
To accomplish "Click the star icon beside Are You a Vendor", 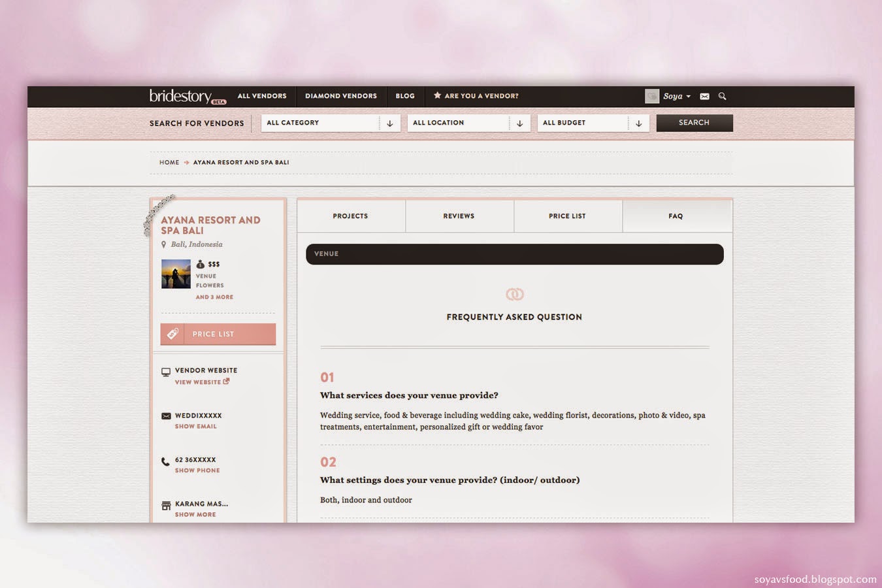I will (x=437, y=95).
